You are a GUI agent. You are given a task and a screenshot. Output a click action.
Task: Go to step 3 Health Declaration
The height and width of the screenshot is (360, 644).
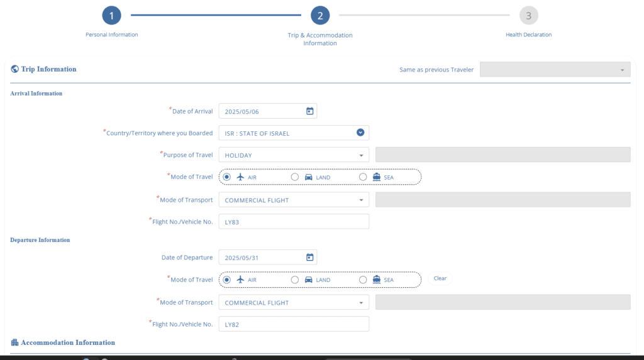(528, 16)
